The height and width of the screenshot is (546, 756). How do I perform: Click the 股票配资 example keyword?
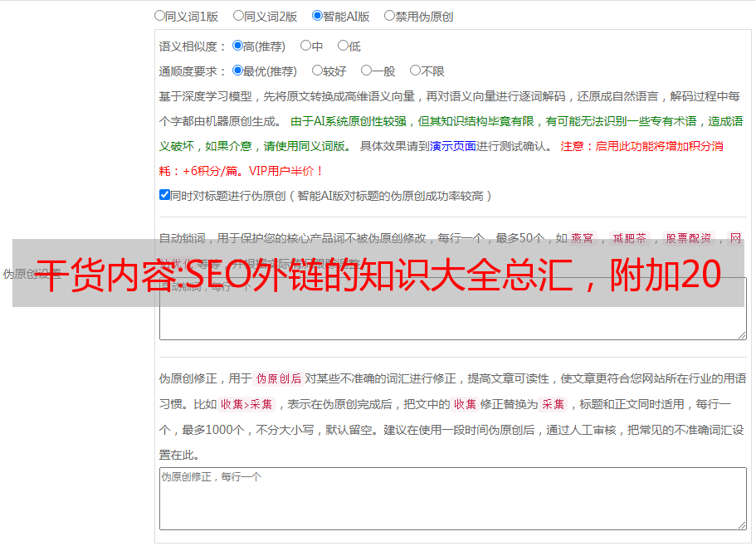[x=689, y=238]
